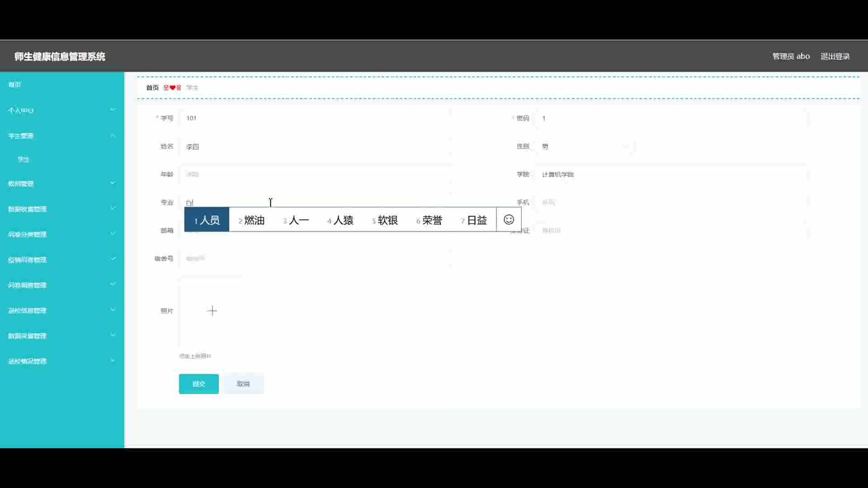Expand the 数据收集管理 menu chevron
This screenshot has height=488, width=868.
[113, 208]
